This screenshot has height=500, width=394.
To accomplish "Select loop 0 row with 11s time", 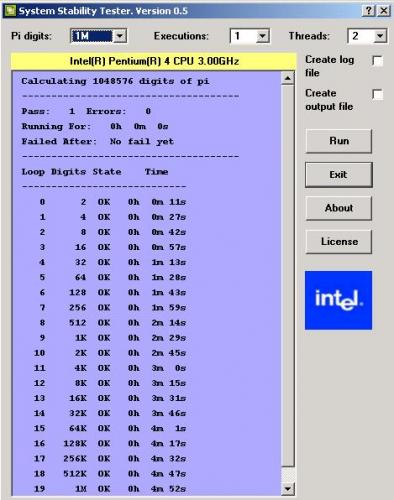I will (x=112, y=202).
